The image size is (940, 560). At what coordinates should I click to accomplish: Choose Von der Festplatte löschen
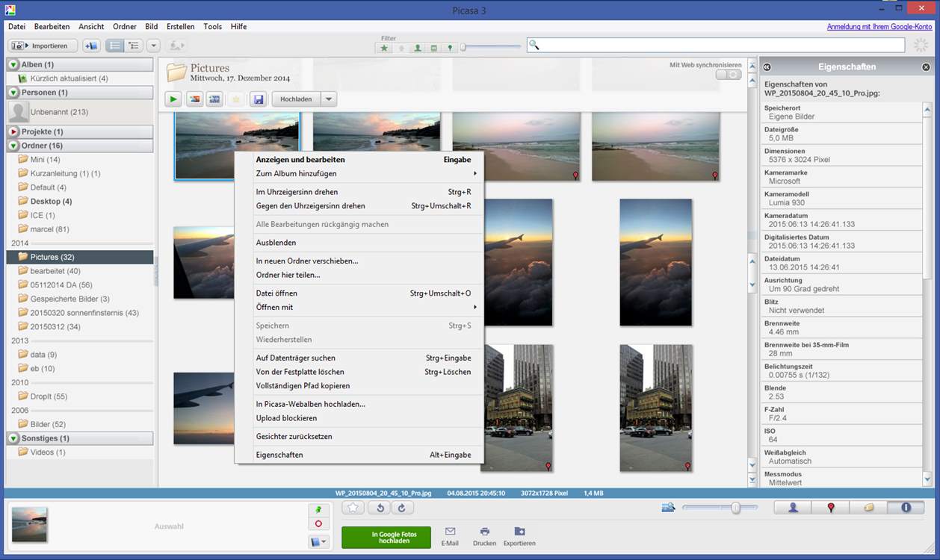pyautogui.click(x=359, y=372)
